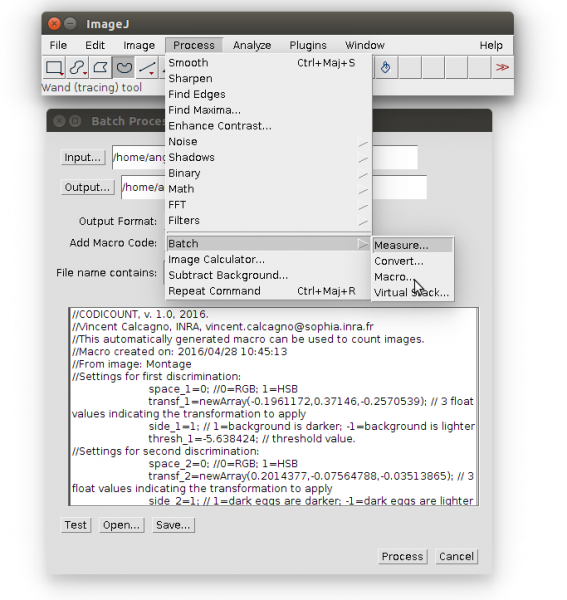Image resolution: width=567 pixels, height=600 pixels.
Task: Open the Edit menu
Action: coord(94,45)
